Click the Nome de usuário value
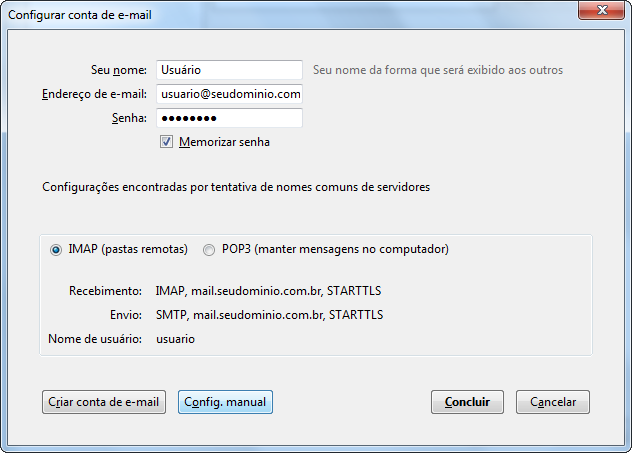The width and height of the screenshot is (632, 453). (x=175, y=339)
